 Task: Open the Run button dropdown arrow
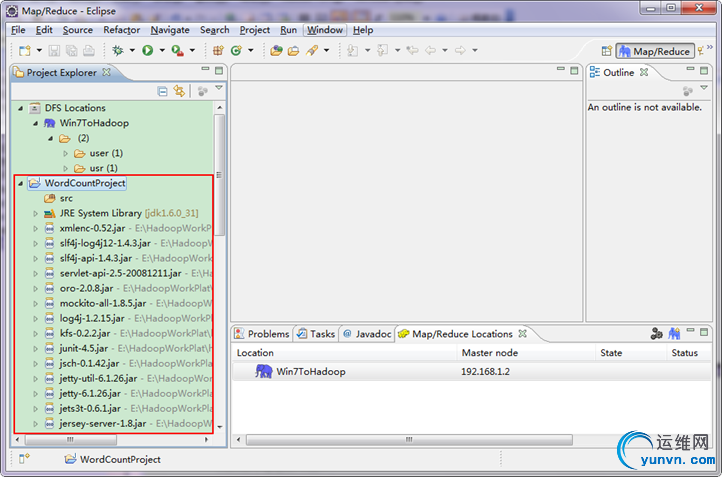(x=162, y=50)
